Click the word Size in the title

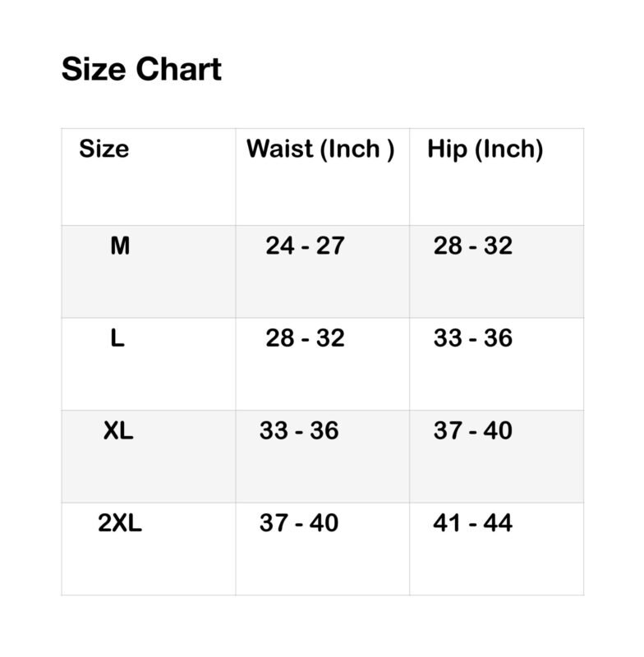[x=94, y=70]
